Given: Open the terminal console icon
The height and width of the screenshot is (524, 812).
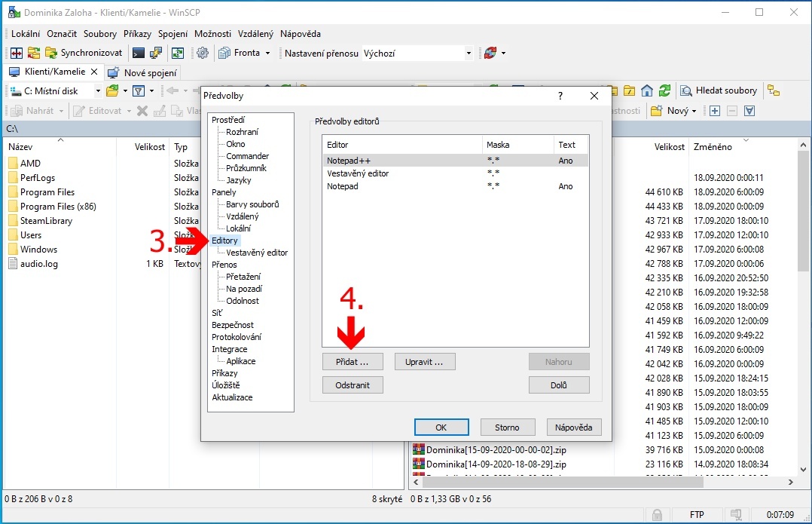Looking at the screenshot, I should [x=138, y=53].
